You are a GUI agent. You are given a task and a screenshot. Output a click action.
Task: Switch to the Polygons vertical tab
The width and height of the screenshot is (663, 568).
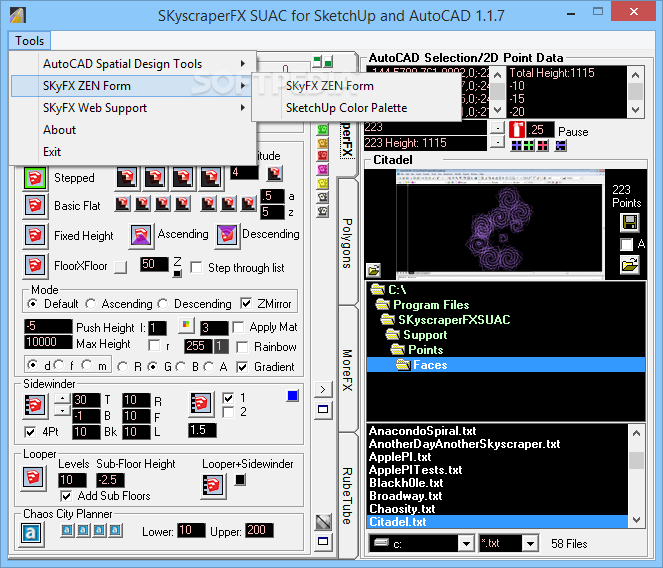(x=347, y=243)
